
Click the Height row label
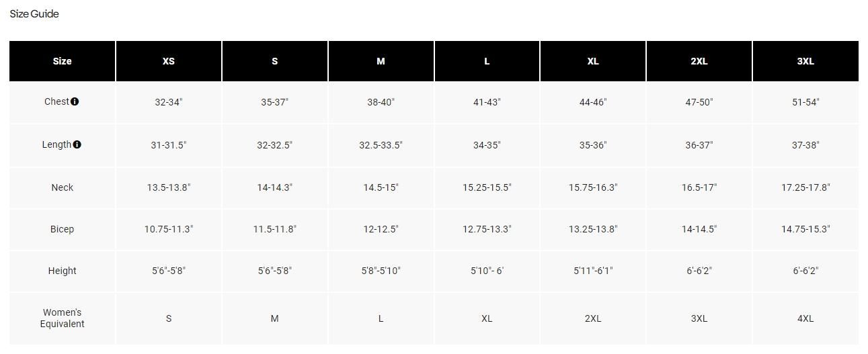(62, 271)
